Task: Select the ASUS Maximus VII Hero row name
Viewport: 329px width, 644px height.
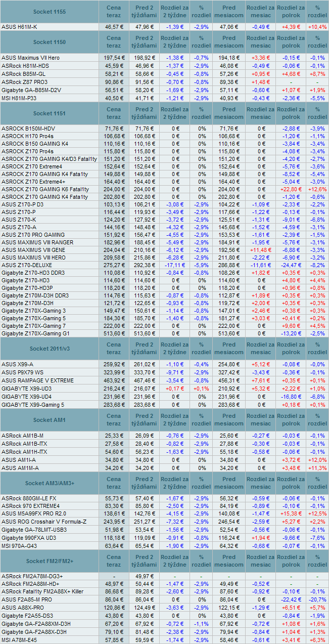Action: click(x=30, y=58)
